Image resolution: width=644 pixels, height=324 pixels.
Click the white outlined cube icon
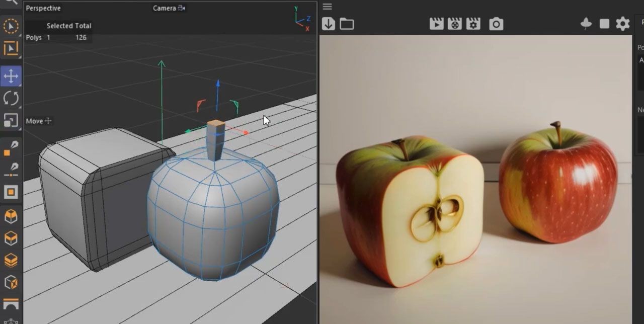click(x=11, y=282)
